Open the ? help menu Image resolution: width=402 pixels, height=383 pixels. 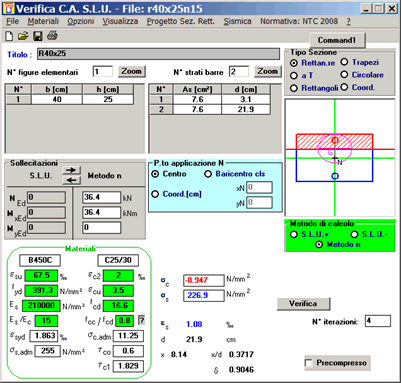pyautogui.click(x=348, y=21)
